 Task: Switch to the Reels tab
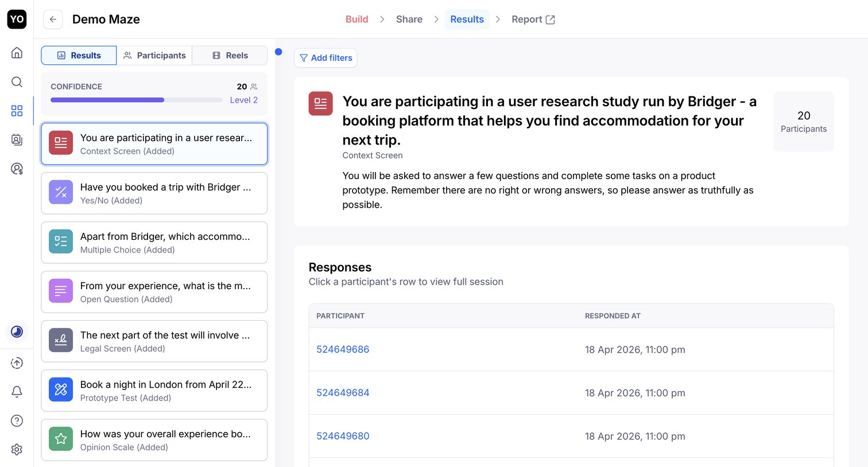[x=230, y=55]
